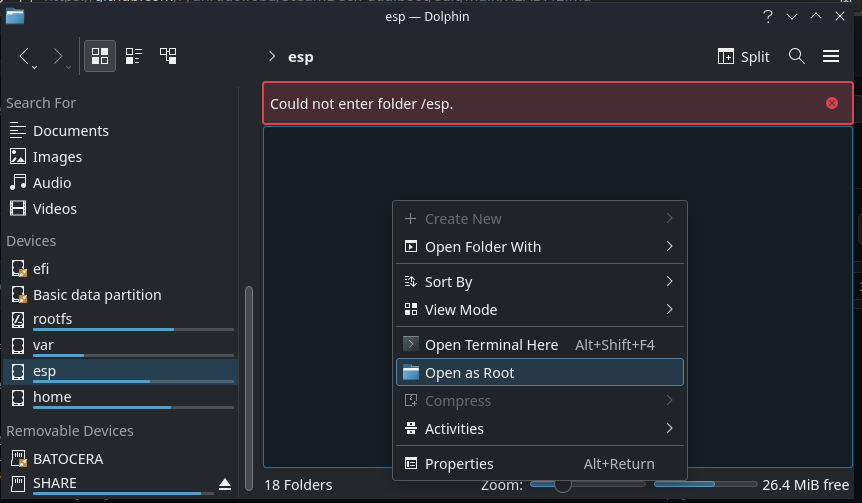Viewport: 862px width, 503px height.
Task: Click the Videos film icon
Action: (x=18, y=208)
